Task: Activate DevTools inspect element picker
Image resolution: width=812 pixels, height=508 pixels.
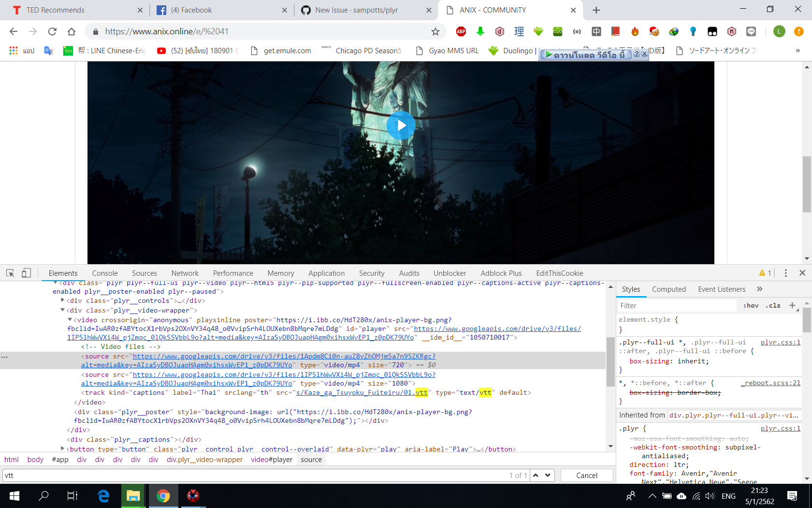Action: coord(10,273)
